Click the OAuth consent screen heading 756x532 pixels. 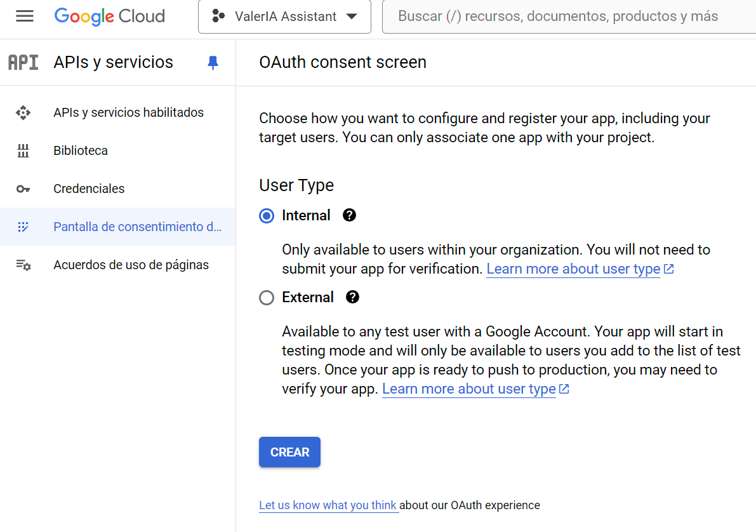343,62
